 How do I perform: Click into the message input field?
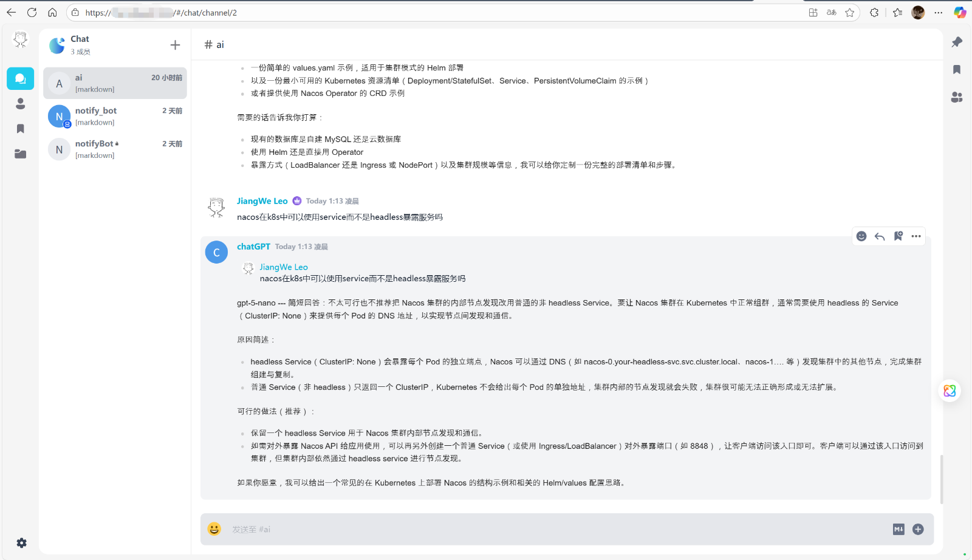coord(547,529)
